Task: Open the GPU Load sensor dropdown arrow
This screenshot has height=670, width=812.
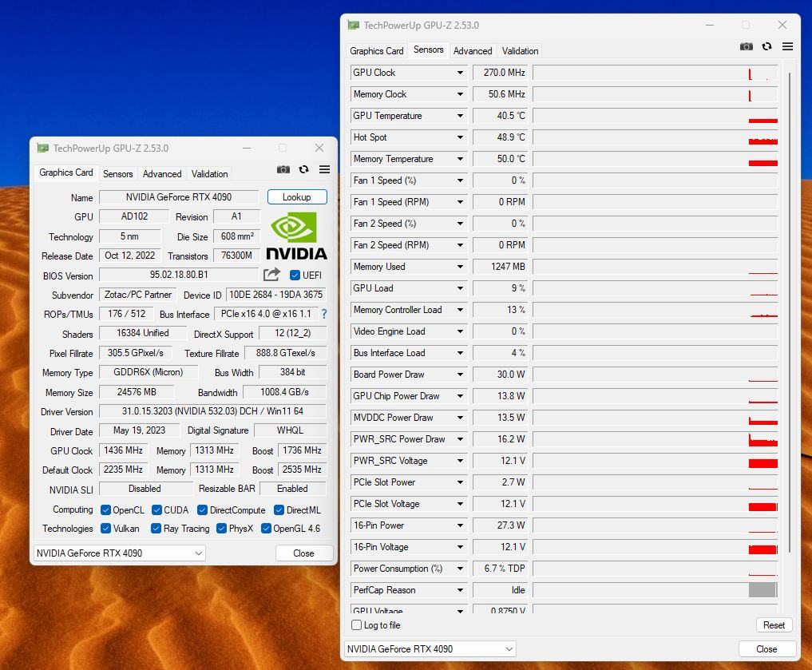Action: [x=460, y=288]
